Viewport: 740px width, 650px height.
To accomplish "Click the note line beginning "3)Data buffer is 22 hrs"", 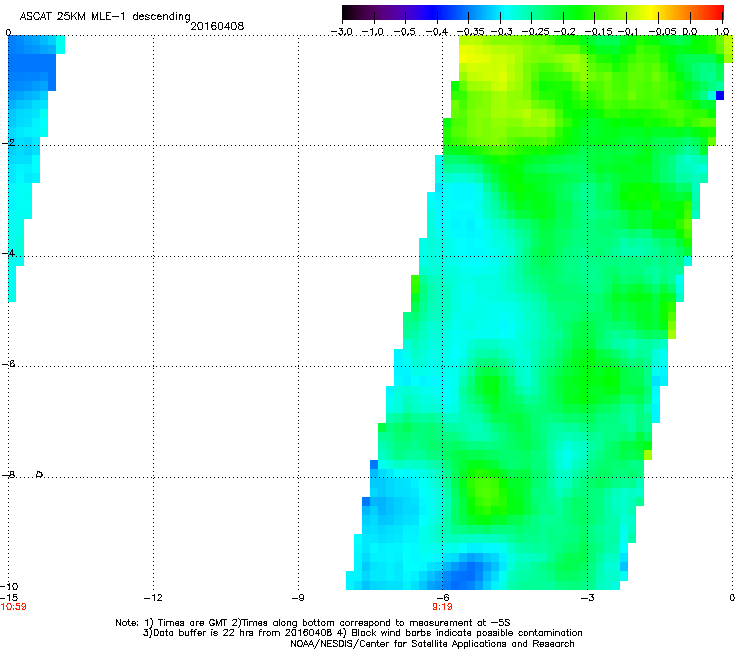I will coord(362,633).
